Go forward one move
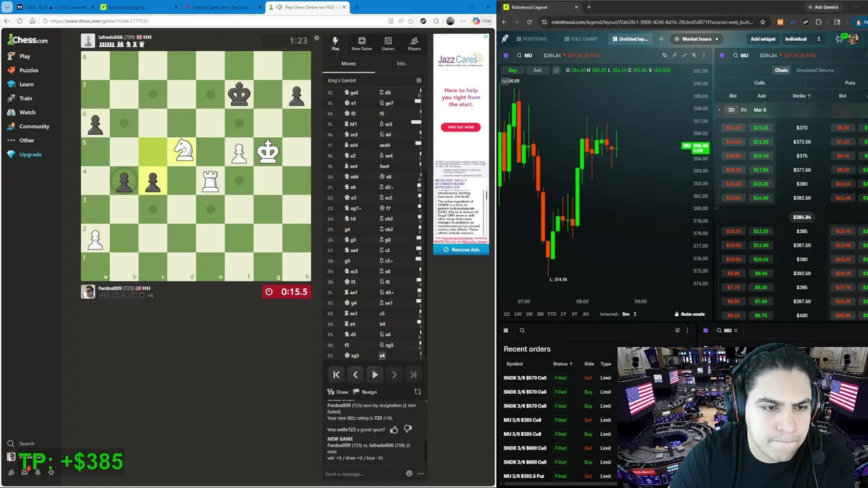This screenshot has height=488, width=868. pos(394,375)
